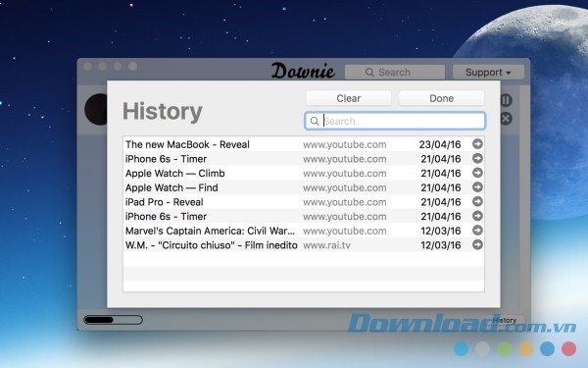Select Apple Watch — Find entry
588x368 pixels.
(304, 187)
